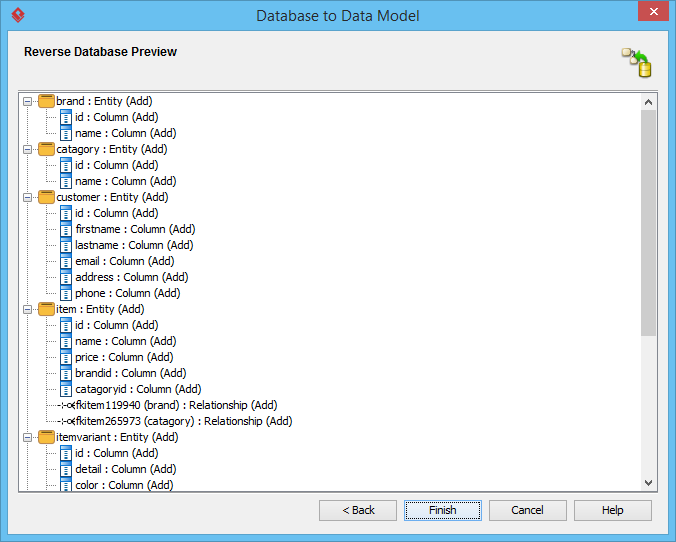Click relationship icon for fkitem265973

click(x=66, y=422)
